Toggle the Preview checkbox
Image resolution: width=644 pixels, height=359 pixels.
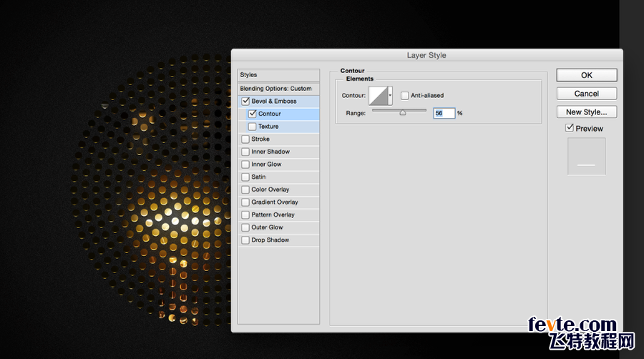[570, 128]
